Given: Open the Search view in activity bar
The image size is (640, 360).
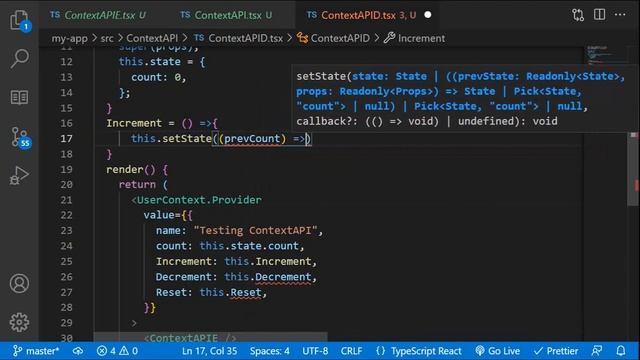Looking at the screenshot, I should pos(19,58).
